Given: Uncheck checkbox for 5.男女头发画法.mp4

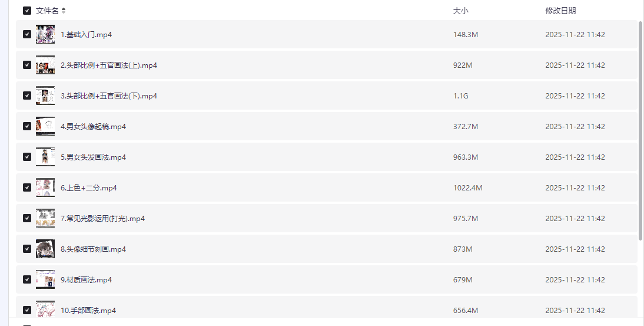Looking at the screenshot, I should click(27, 157).
